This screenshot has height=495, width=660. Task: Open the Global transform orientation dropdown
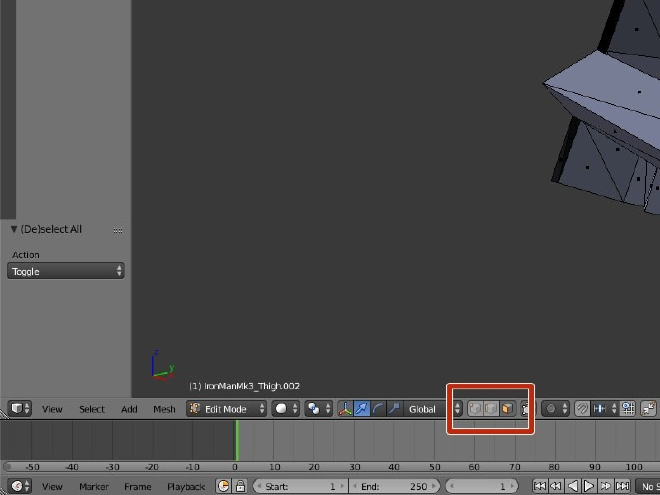coord(433,409)
